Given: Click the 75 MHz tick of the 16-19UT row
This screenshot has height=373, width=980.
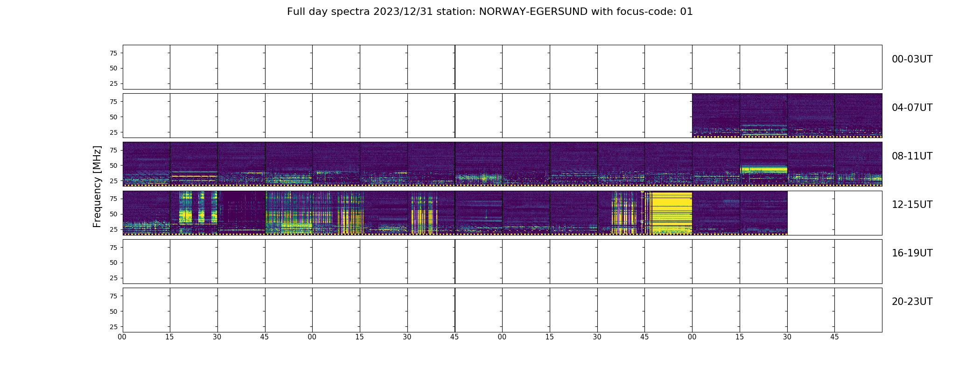Looking at the screenshot, I should click(113, 248).
